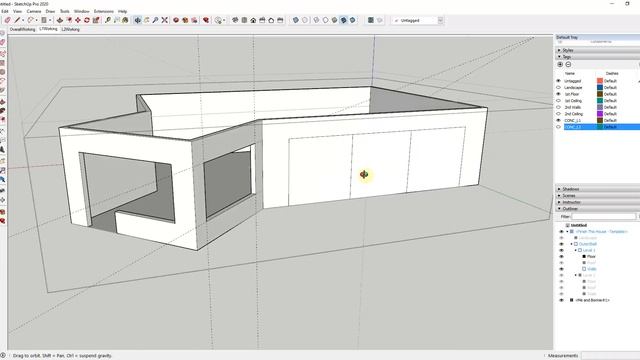Image resolution: width=640 pixels, height=360 pixels.
Task: Switch to OverallWorking scene tab
Action: 22,29
